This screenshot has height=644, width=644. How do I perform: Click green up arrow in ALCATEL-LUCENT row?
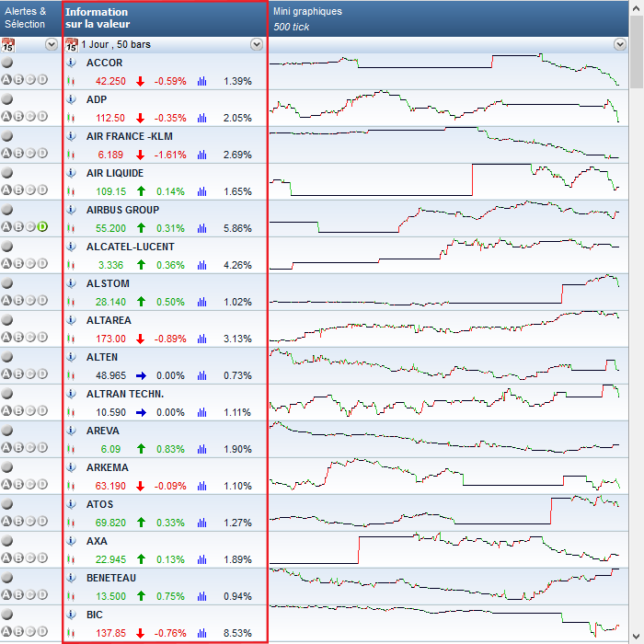click(x=142, y=265)
